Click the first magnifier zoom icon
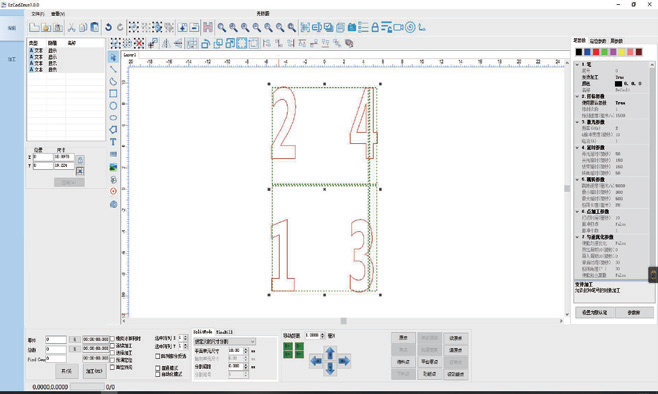The image size is (658, 394). 221,28
